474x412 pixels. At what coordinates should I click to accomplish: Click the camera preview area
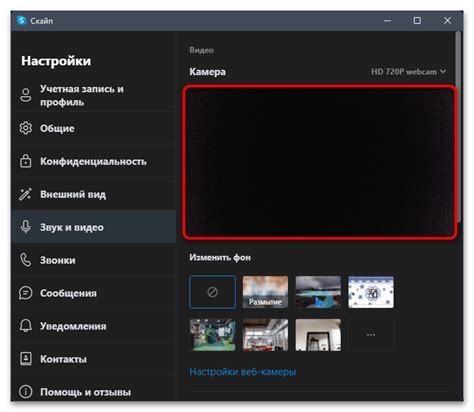point(320,162)
